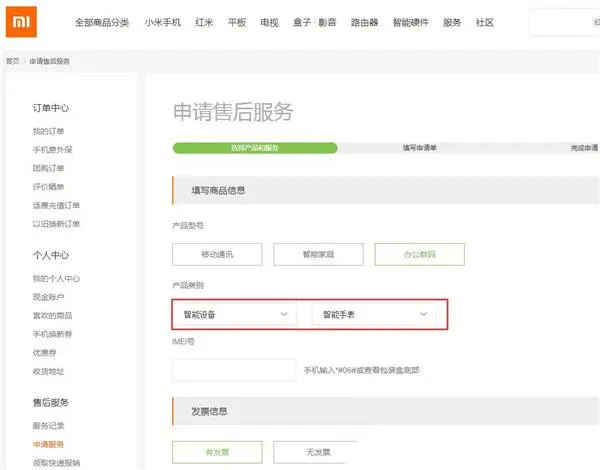The image size is (600, 470).
Task: Select 智能硬件 in top navigation
Action: [x=410, y=23]
